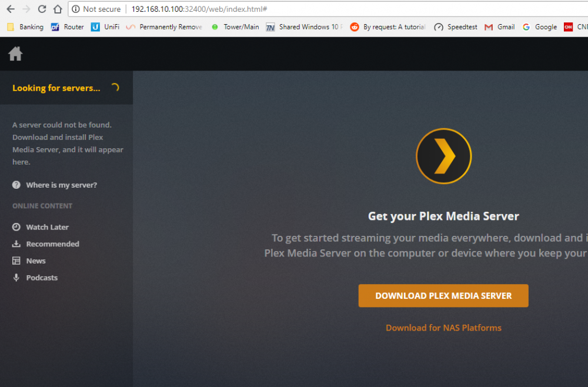588x387 pixels.
Task: Click the Podcasts microphone icon
Action: [16, 278]
